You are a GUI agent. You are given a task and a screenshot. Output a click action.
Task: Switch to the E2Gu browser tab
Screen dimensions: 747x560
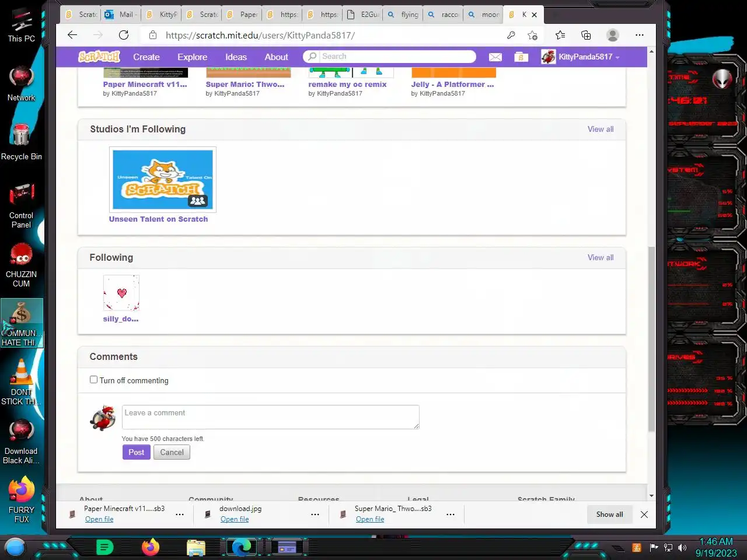362,15
